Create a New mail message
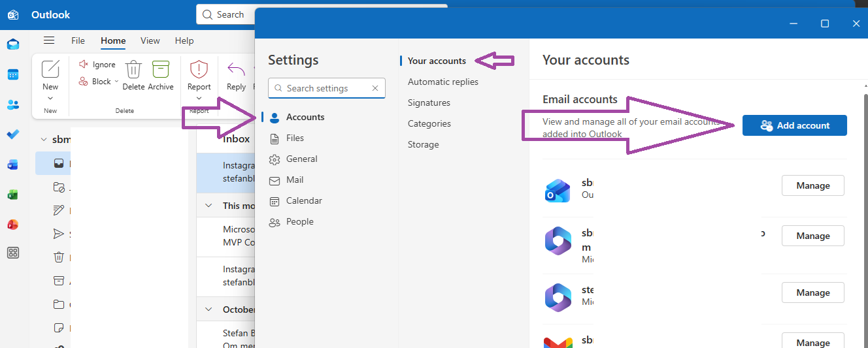This screenshot has width=868, height=348. point(50,74)
